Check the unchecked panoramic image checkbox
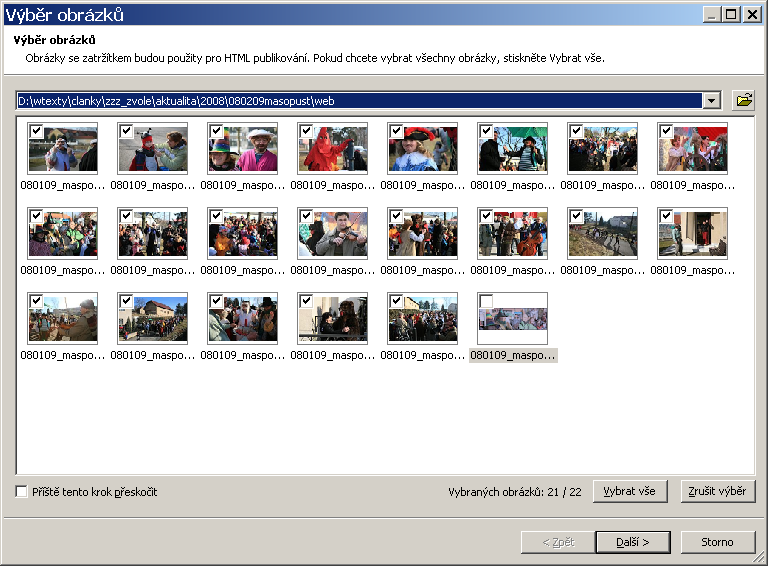This screenshot has height=566, width=768. (486, 301)
